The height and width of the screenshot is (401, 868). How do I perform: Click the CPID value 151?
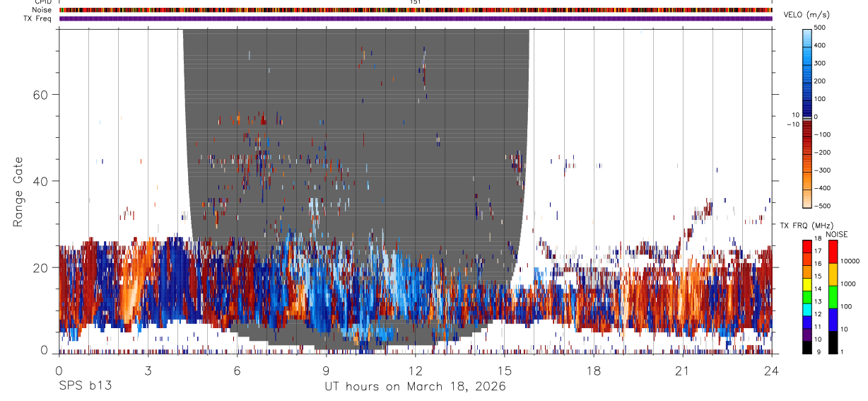point(415,2)
